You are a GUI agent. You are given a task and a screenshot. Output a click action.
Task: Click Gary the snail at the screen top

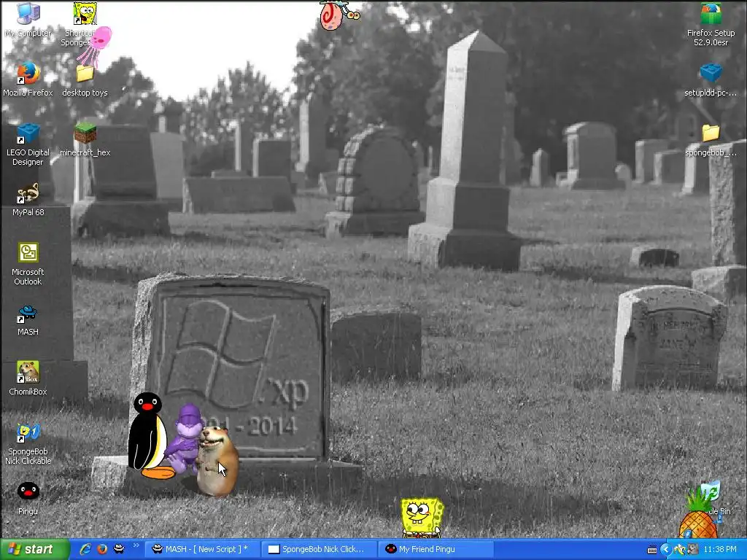pos(338,15)
